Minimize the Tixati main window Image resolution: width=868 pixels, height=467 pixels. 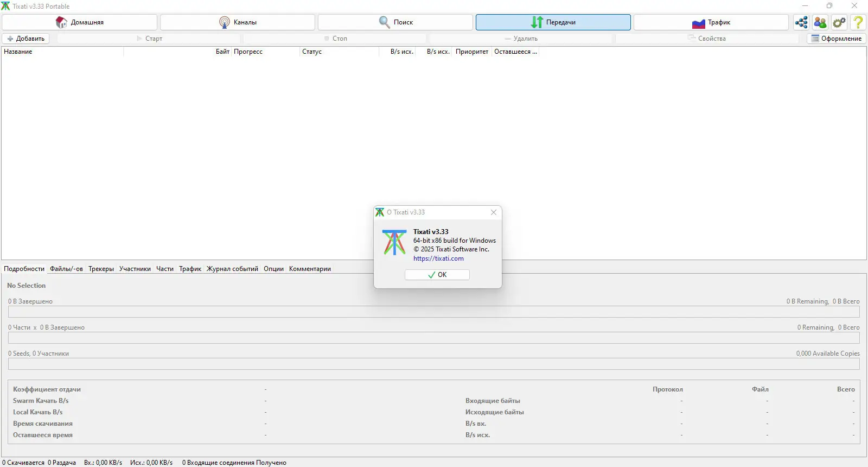pyautogui.click(x=805, y=6)
